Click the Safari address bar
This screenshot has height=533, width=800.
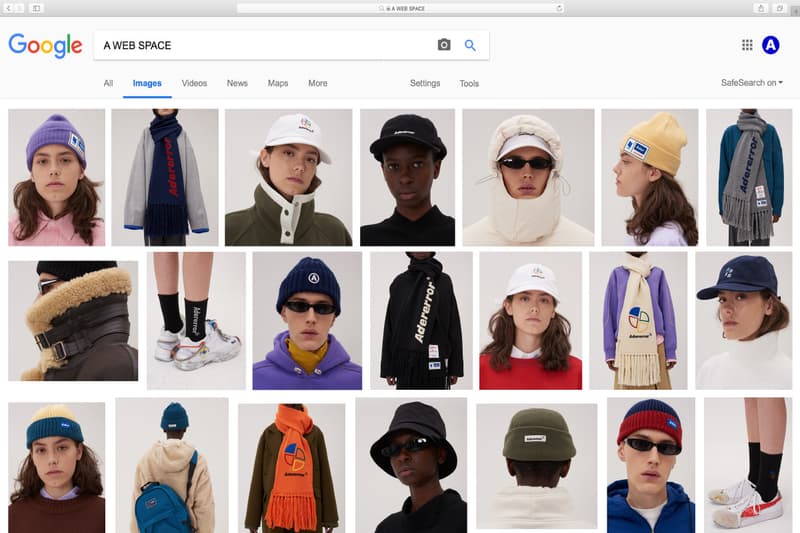tap(400, 8)
